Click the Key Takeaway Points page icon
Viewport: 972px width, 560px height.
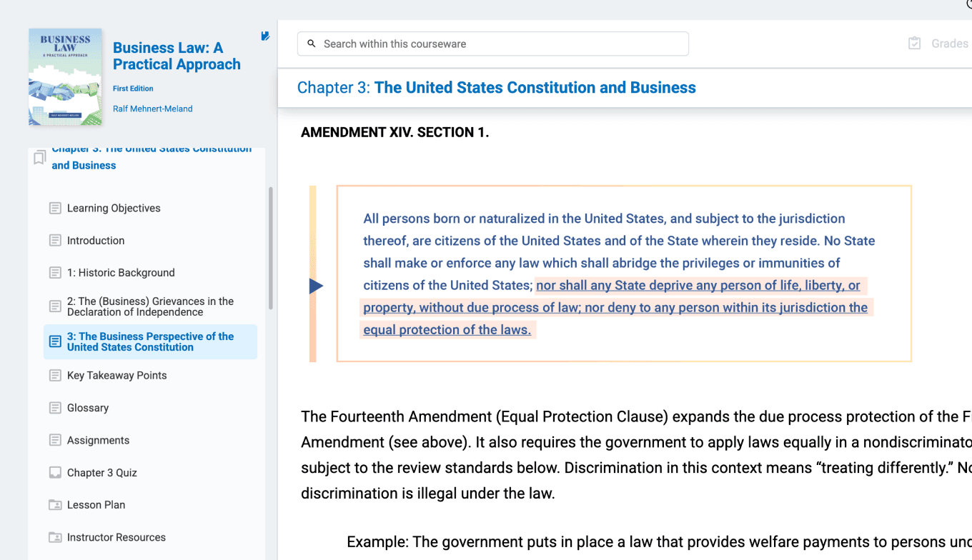55,375
